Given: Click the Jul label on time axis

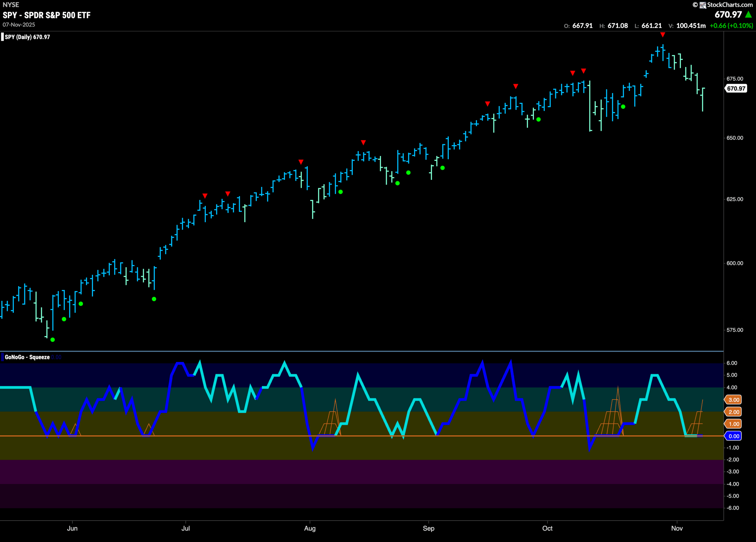Looking at the screenshot, I should coord(186,528).
